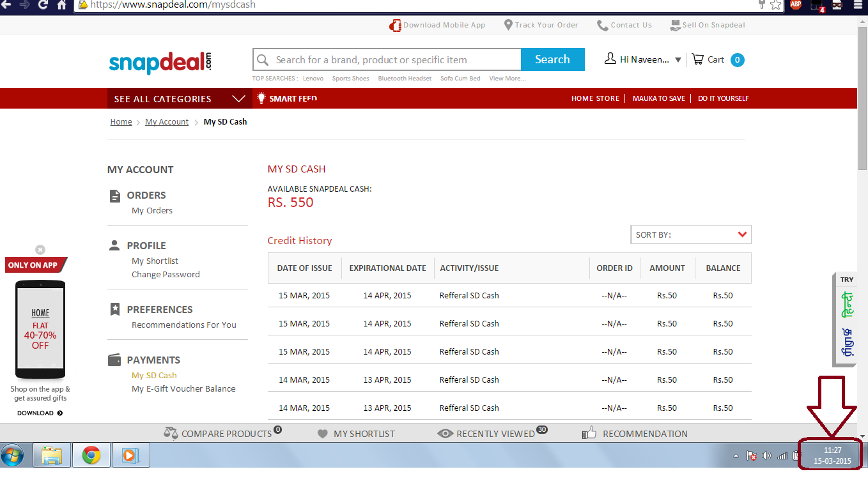Click the Sell On Snapdeal icon
This screenshot has height=483, width=868.
676,26
